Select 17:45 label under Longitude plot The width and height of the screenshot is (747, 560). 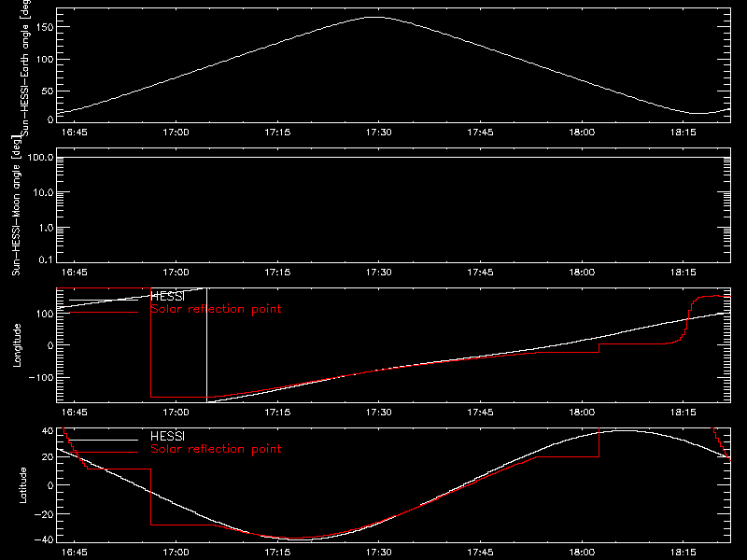(x=480, y=413)
